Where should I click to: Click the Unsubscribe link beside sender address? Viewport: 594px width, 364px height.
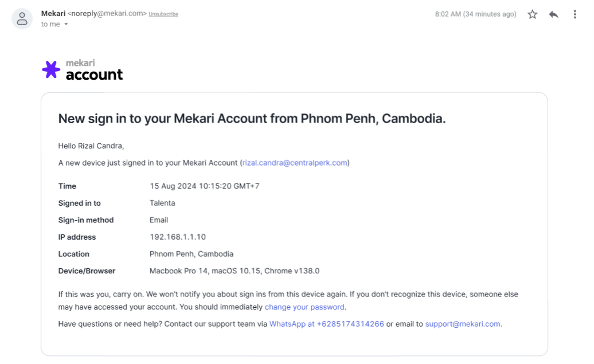[163, 14]
